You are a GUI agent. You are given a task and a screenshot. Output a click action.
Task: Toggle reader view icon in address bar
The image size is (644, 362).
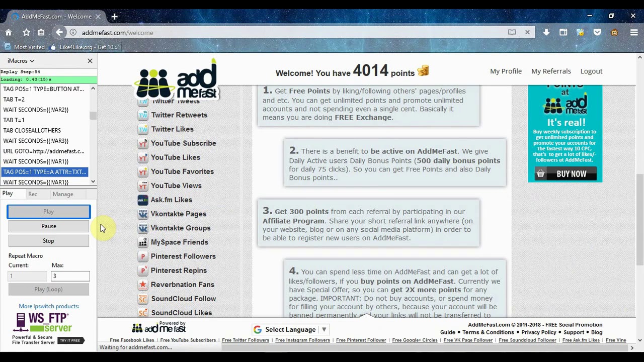pos(512,32)
